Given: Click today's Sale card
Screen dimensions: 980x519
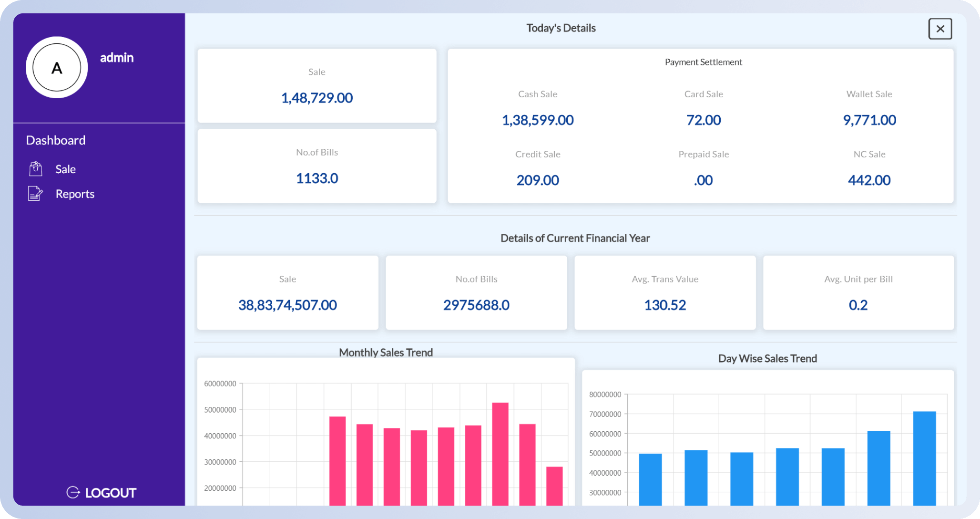Looking at the screenshot, I should click(317, 86).
